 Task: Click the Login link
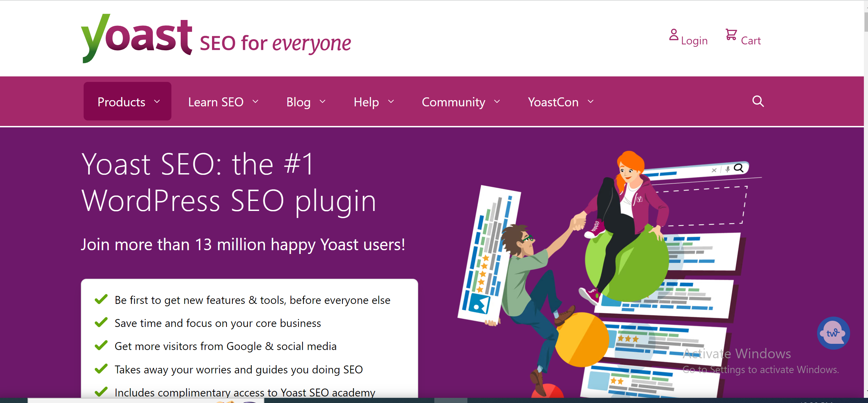click(x=694, y=41)
